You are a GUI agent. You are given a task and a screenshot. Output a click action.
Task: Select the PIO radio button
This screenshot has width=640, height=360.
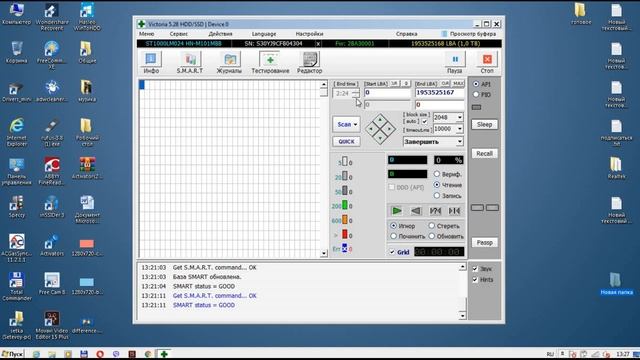click(x=476, y=95)
